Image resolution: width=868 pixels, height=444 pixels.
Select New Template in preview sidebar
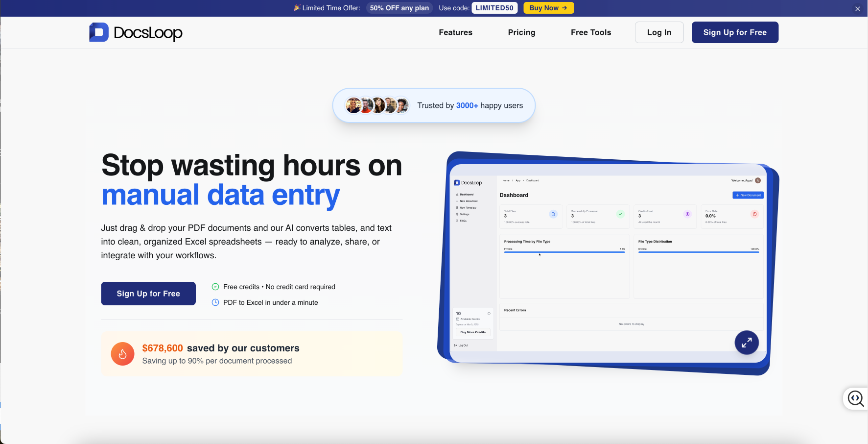(x=466, y=208)
